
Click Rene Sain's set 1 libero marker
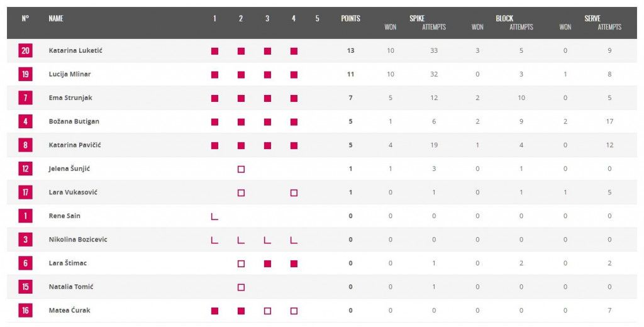coord(214,216)
